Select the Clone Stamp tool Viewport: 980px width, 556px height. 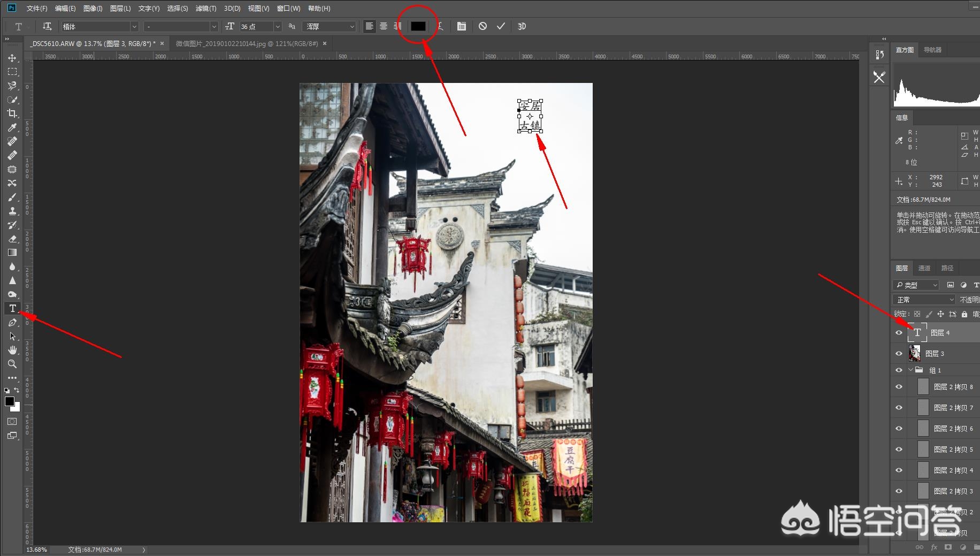coord(12,211)
